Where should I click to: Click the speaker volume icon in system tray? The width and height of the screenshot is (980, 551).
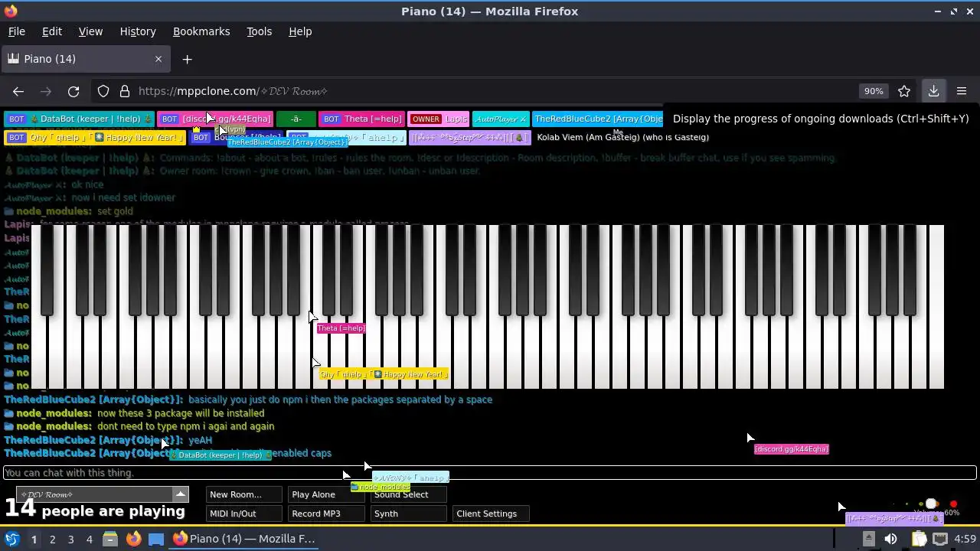890,539
